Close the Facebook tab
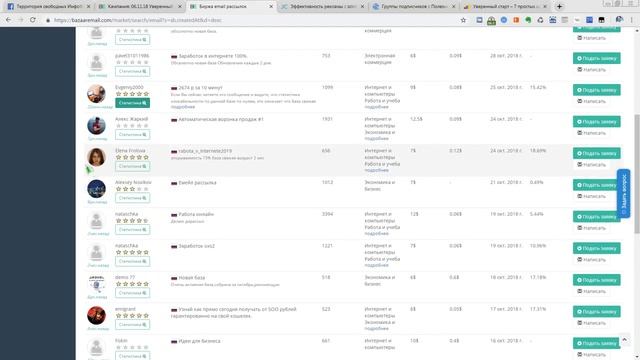 click(x=88, y=7)
